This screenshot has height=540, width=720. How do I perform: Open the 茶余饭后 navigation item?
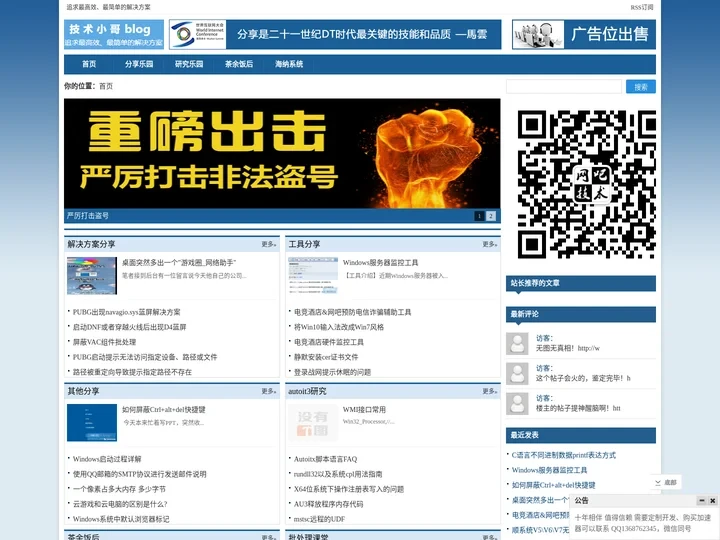(239, 64)
